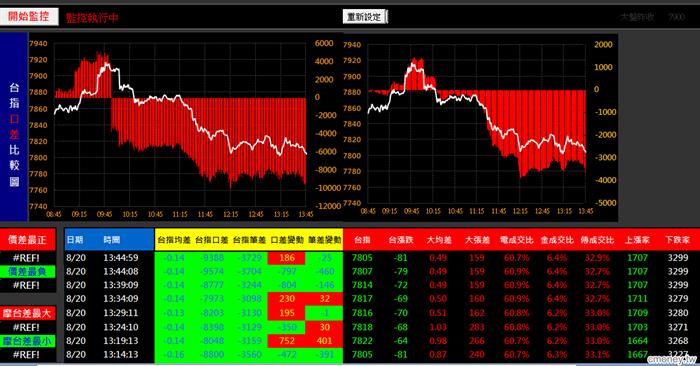700x366 pixels.
Task: Select the green 摩台差最小 label cell
Action: tap(28, 341)
